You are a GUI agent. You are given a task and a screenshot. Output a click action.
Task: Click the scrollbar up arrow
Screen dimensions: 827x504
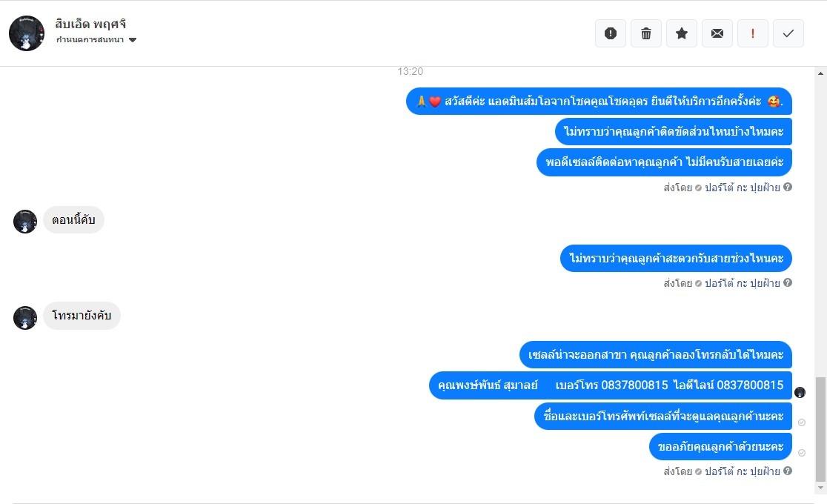(820, 73)
